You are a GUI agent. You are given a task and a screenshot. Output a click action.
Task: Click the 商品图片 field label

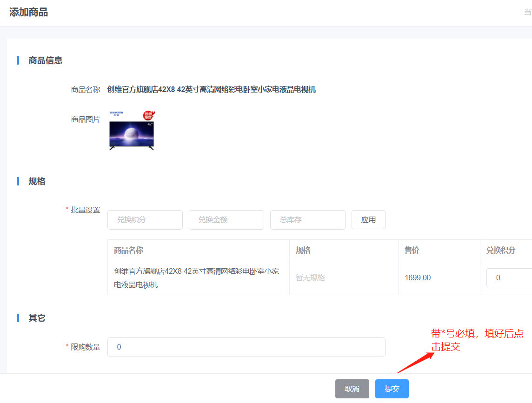click(86, 119)
